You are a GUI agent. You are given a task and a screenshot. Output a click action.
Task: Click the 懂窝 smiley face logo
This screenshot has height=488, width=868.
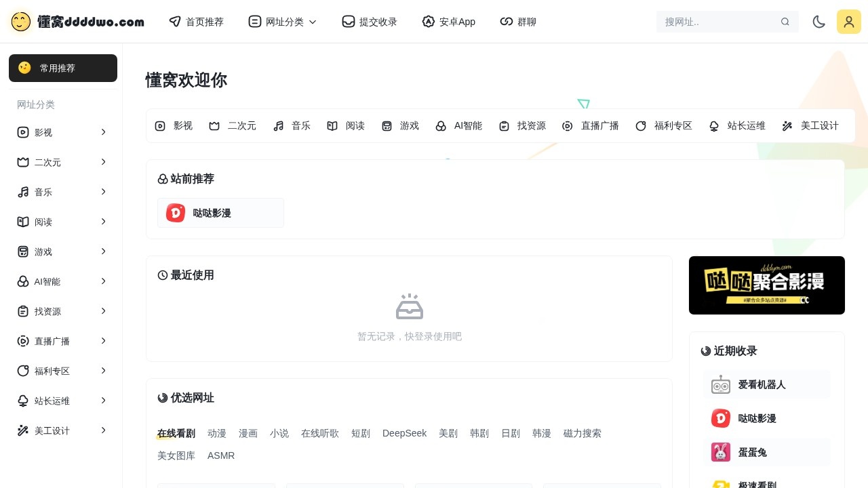21,22
